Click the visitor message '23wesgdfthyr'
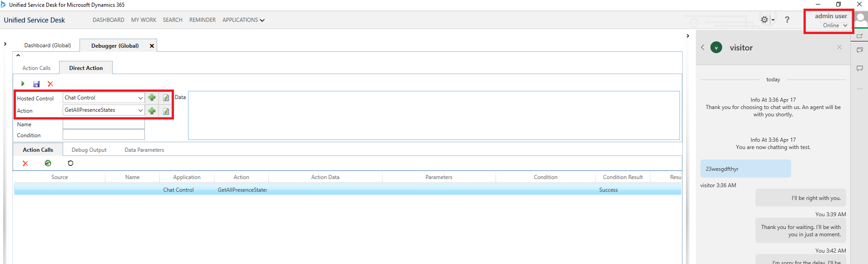Viewport: 868px width, 264px height. point(745,169)
